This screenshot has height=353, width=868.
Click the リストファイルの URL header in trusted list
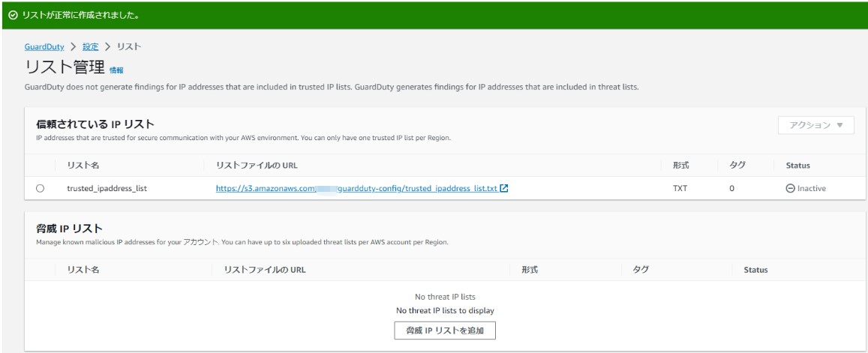(x=257, y=166)
